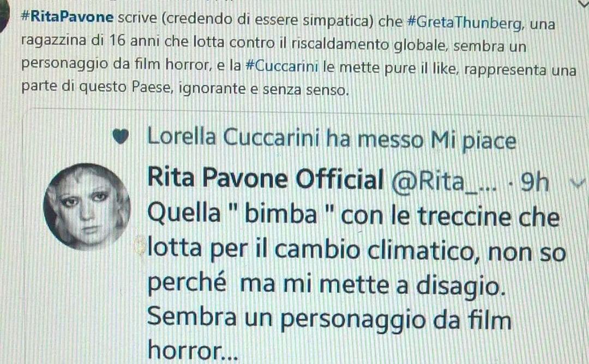Open Rita Pavone's round profile picture
The image size is (589, 364).
pos(87,207)
